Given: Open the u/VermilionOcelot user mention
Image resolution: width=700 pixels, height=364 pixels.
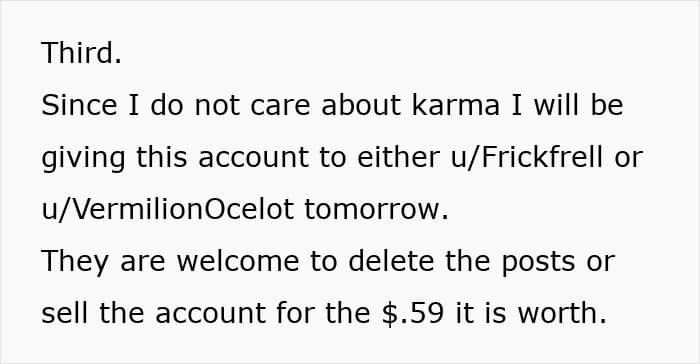Looking at the screenshot, I should pos(168,209).
